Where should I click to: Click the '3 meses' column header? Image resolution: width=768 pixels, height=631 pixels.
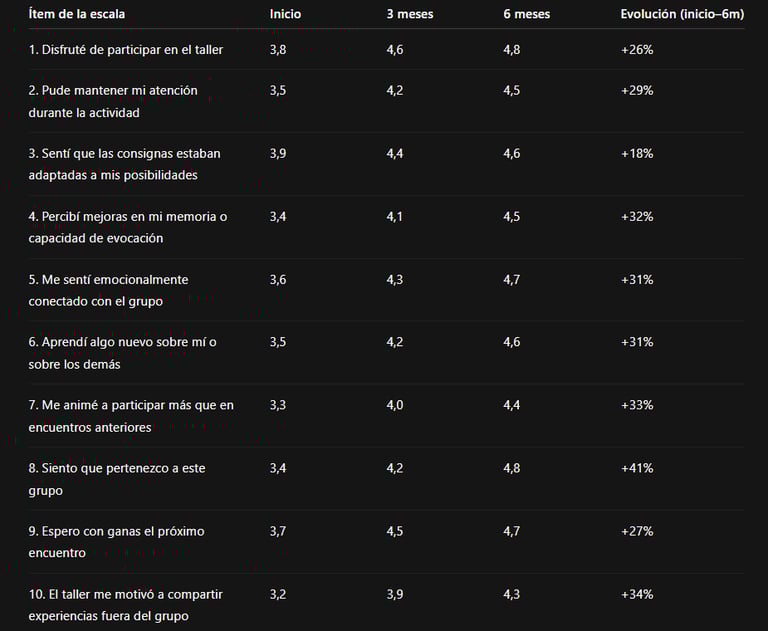point(409,14)
